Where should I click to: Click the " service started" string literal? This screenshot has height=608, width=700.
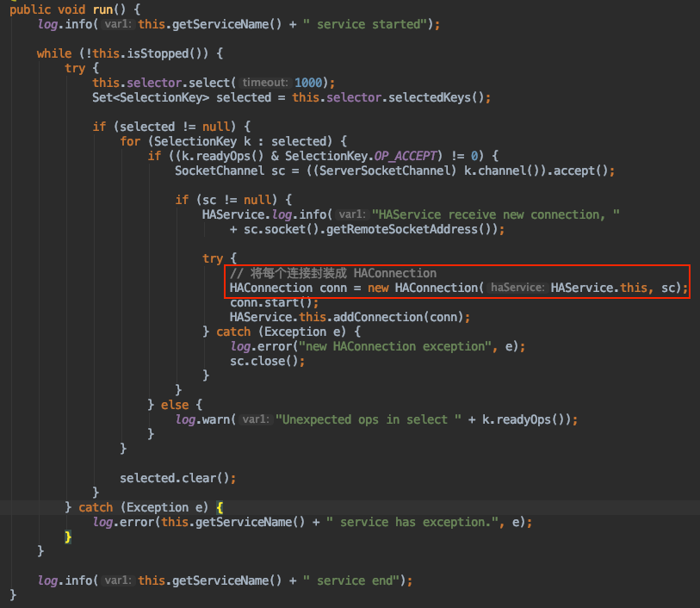[370, 24]
